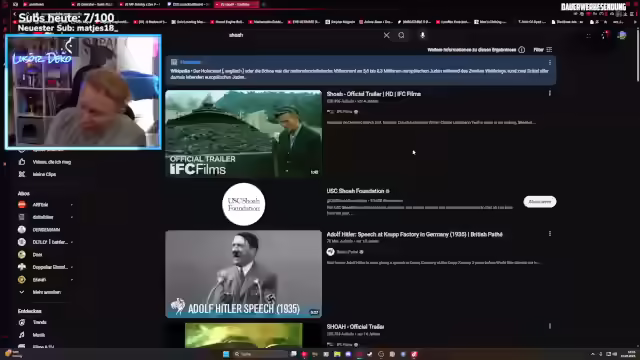Open the yellow File Explorer taskbar icon

337,354
